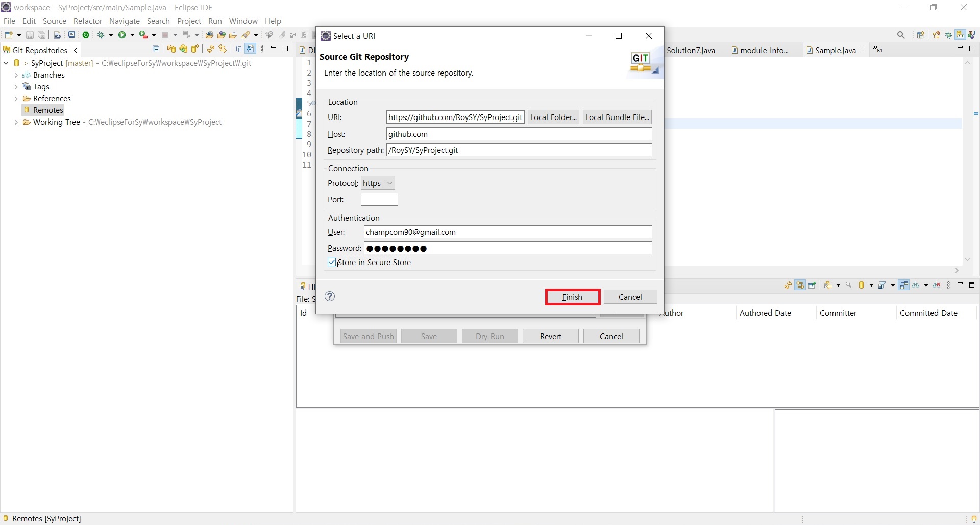Click the Password input field

[508, 248]
